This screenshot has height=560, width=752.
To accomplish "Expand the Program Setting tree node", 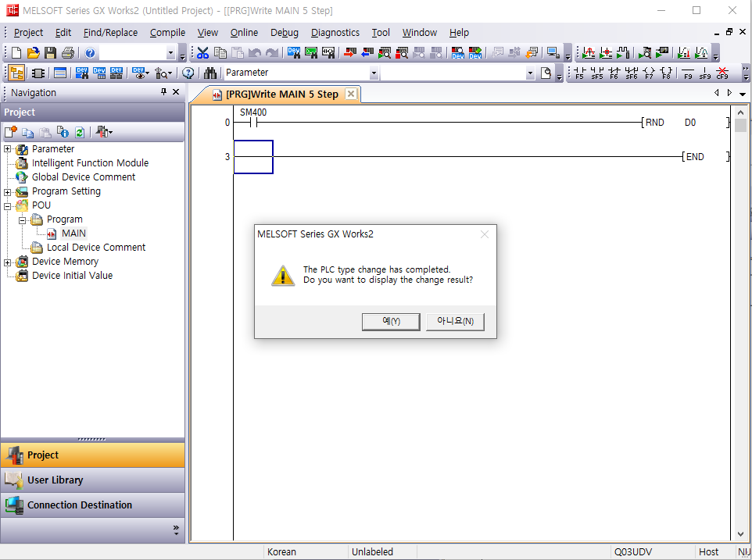I will pos(7,193).
